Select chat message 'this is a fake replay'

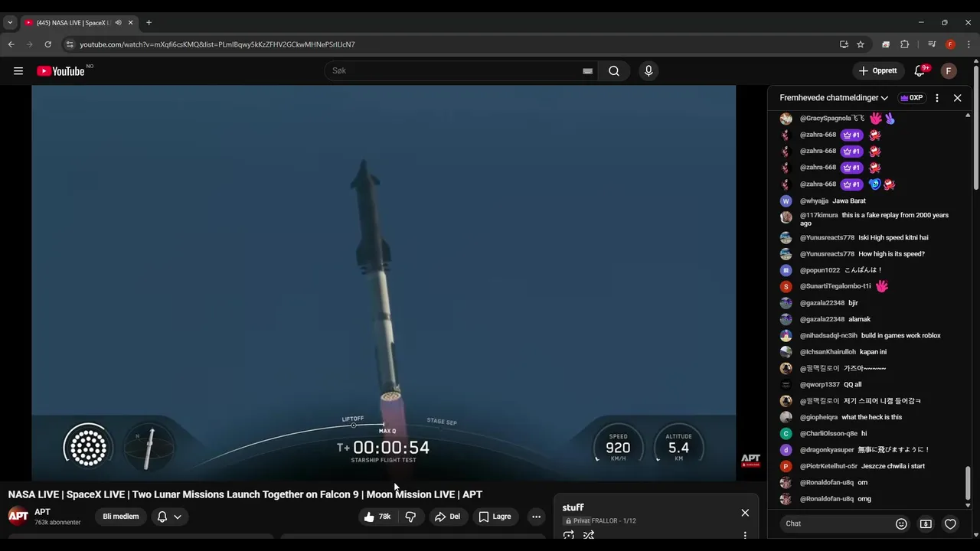tap(873, 219)
